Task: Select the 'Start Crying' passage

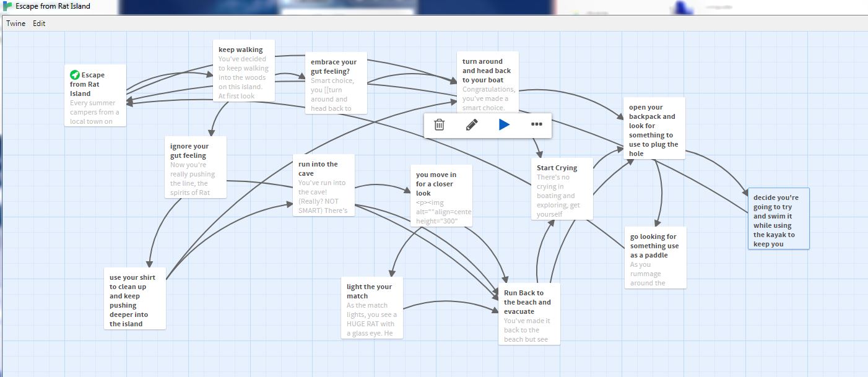Action: pyautogui.click(x=562, y=189)
